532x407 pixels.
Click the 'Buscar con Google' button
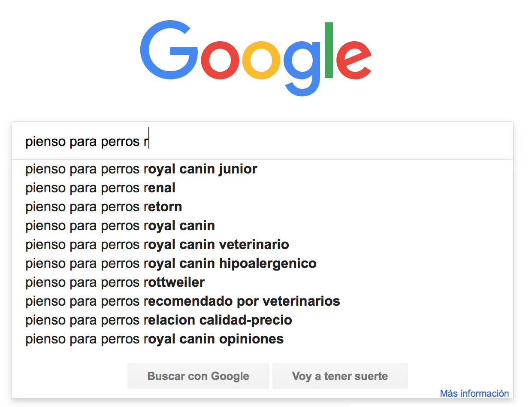tap(198, 376)
